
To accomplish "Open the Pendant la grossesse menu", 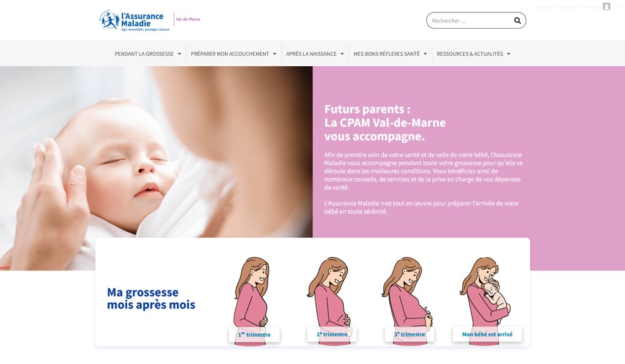I will click(148, 54).
